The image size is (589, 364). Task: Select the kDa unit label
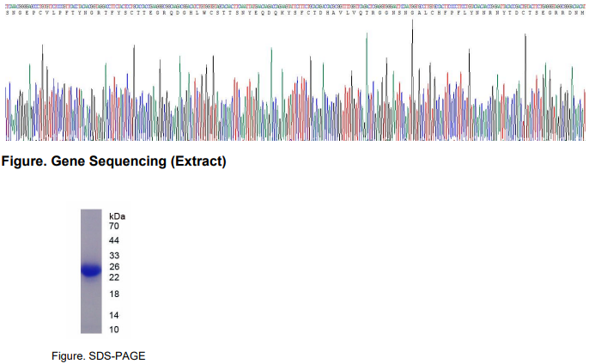117,215
